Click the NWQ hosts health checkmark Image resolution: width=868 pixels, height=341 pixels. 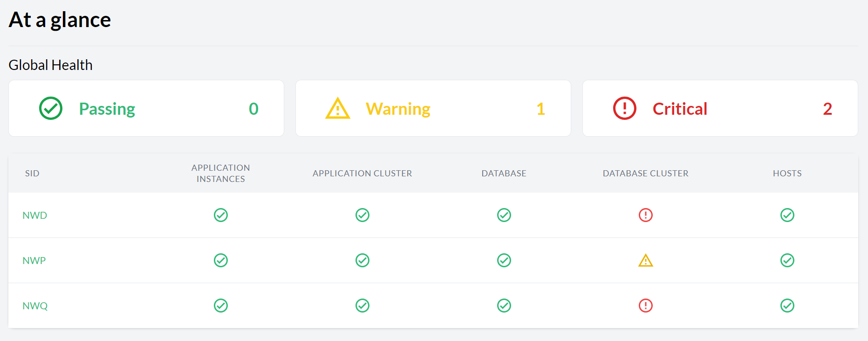point(787,306)
